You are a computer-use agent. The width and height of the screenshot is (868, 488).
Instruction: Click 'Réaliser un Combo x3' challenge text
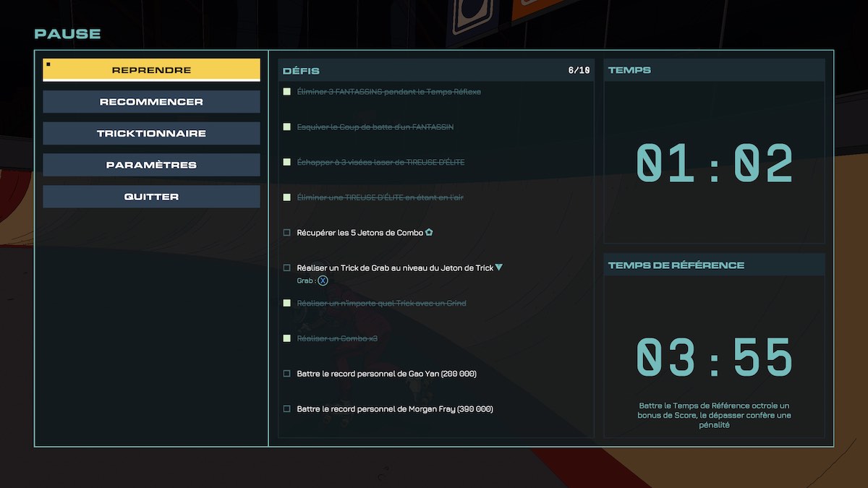[337, 338]
